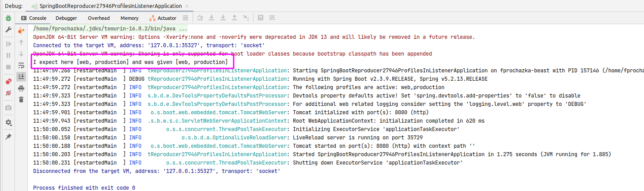Click the 11:49:59.266 timestamp
644x191 pixels.
pos(51,71)
